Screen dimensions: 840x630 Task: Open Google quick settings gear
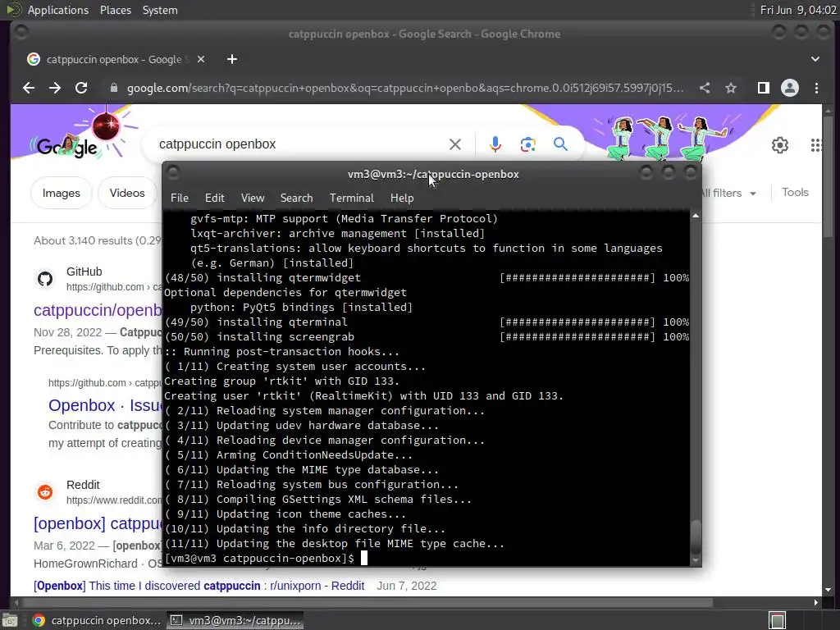pos(780,145)
